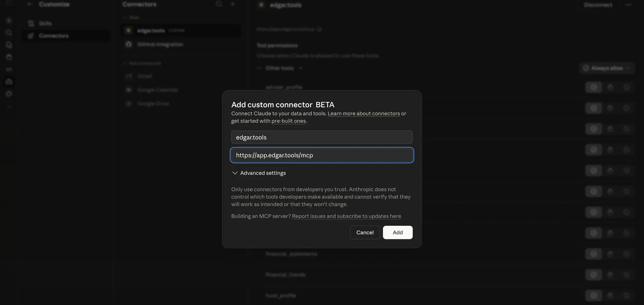The image size is (644, 305).
Task: Set fund_profile to always allow
Action: (593, 296)
